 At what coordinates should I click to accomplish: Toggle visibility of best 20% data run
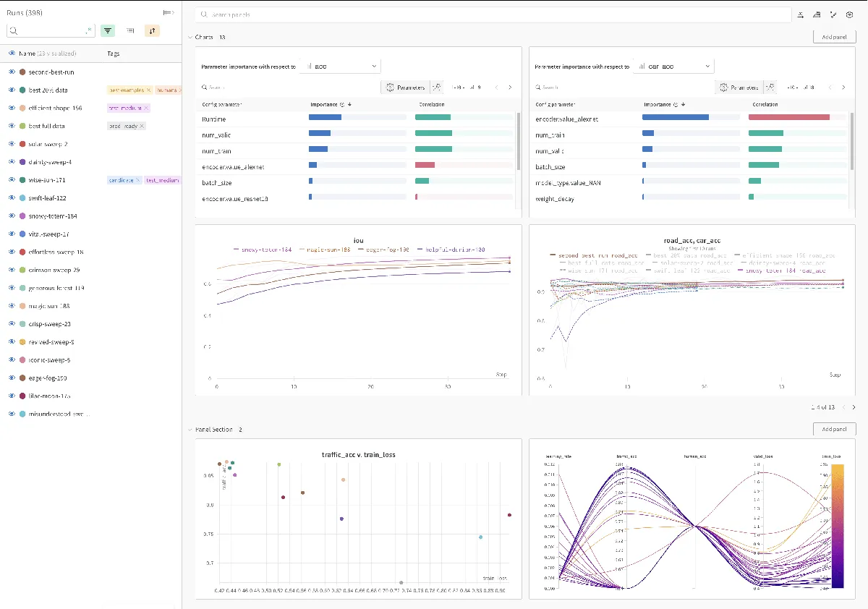click(x=12, y=90)
